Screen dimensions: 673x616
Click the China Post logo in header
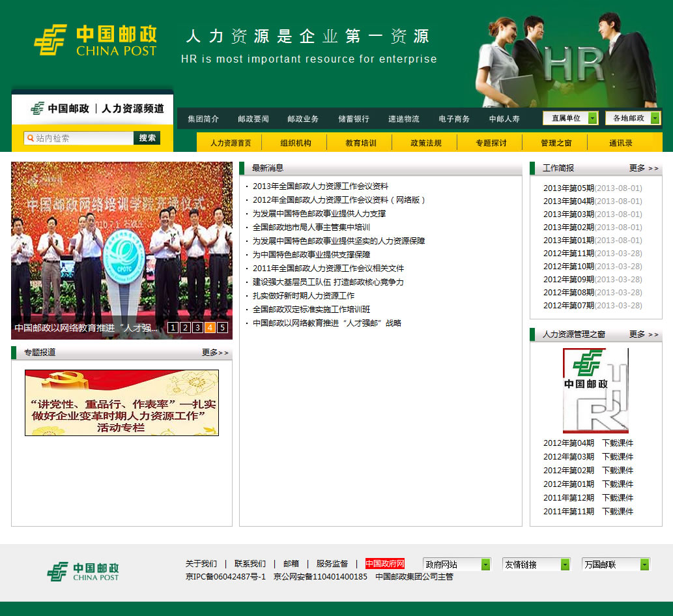coord(95,40)
